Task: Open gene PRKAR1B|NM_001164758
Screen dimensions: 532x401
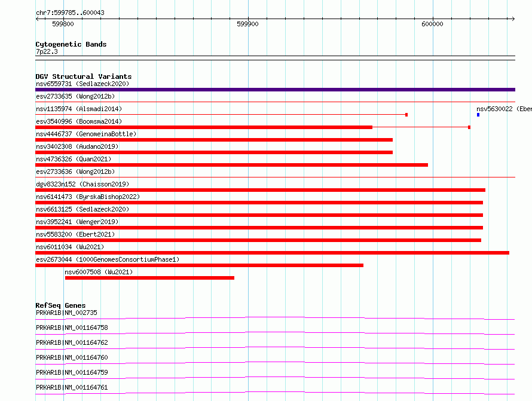Action: point(72,327)
